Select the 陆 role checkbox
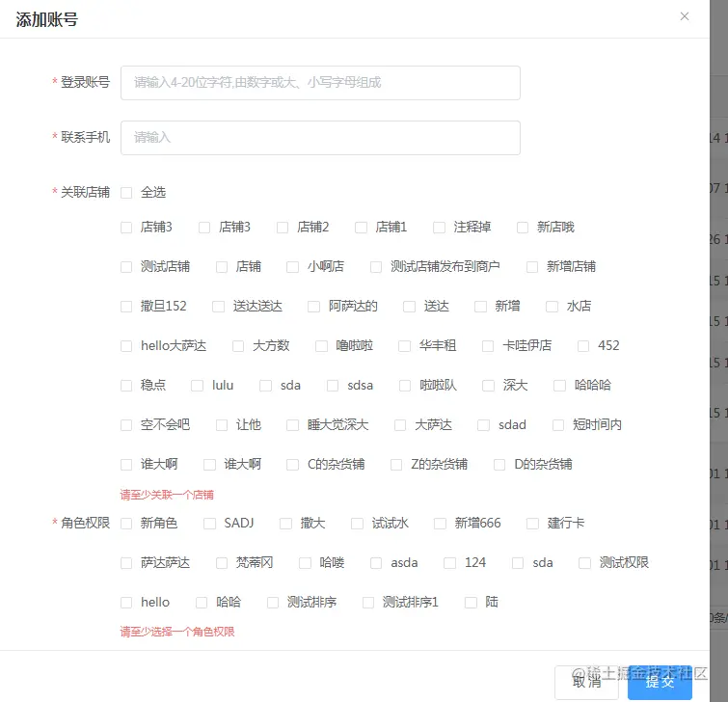Screen dimensions: 728x702 tap(471, 603)
